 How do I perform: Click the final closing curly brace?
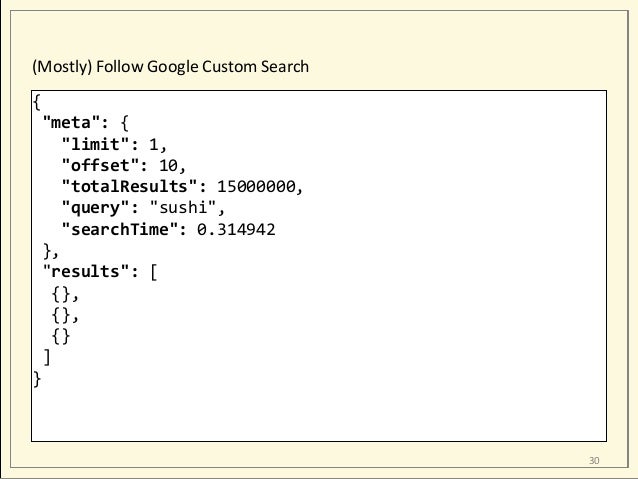pos(37,378)
